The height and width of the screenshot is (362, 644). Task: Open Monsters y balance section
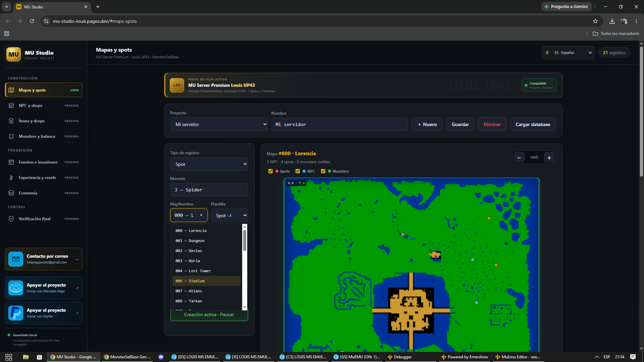pos(44,136)
